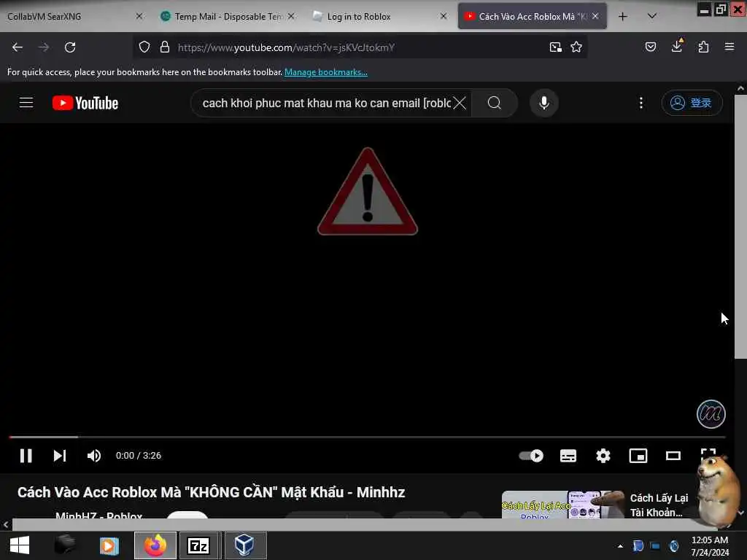Close the Temp Mail tab
The width and height of the screenshot is (747, 560).
pos(291,16)
